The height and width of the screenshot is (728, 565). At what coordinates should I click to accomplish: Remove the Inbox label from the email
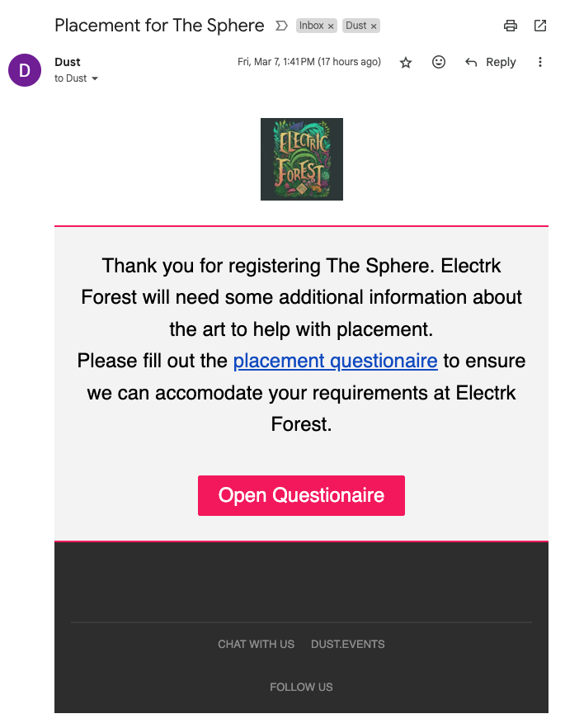pos(332,26)
